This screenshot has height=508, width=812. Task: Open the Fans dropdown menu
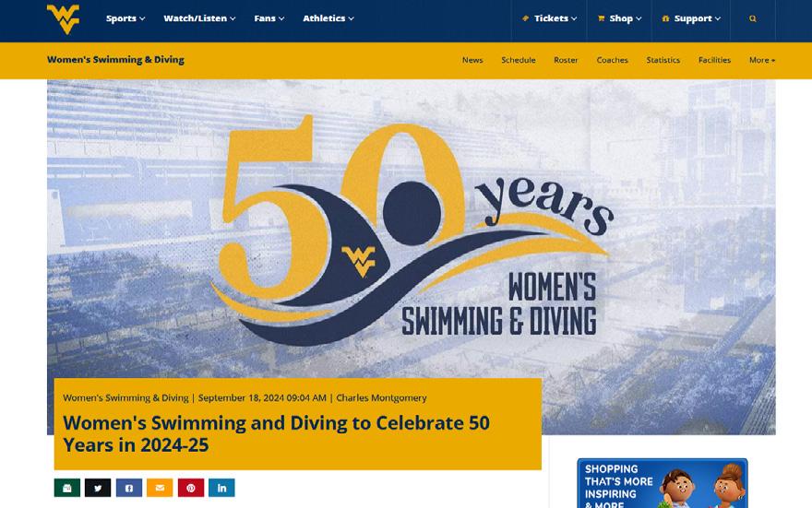(x=269, y=18)
